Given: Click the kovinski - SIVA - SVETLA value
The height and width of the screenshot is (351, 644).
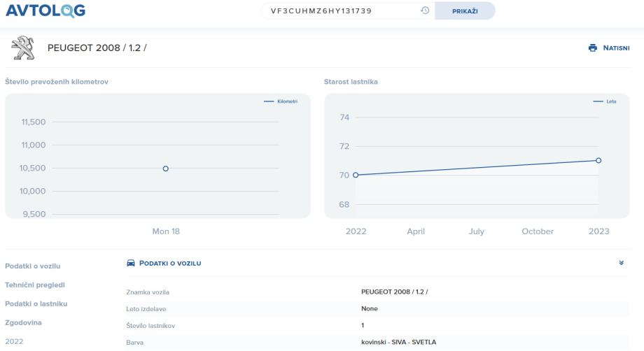Looking at the screenshot, I should (x=398, y=342).
